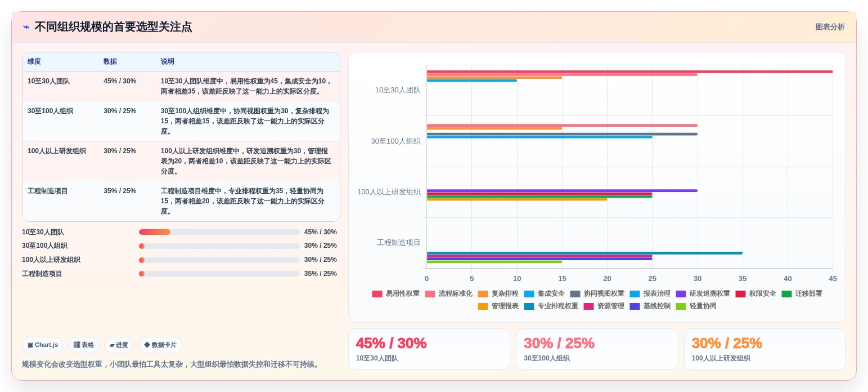The height and width of the screenshot is (392, 868).
Task: Toggle the 流程标准化 legend entry
Action: pos(449,294)
